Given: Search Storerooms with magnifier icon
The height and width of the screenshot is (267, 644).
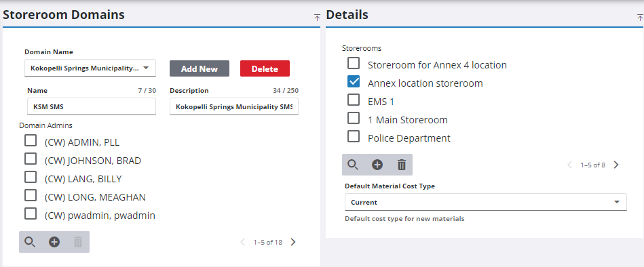Looking at the screenshot, I should click(353, 165).
